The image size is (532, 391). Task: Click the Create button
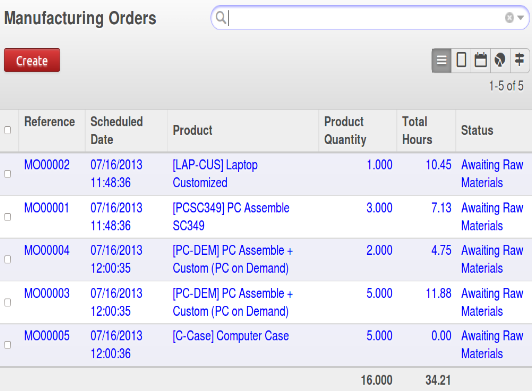tap(32, 60)
